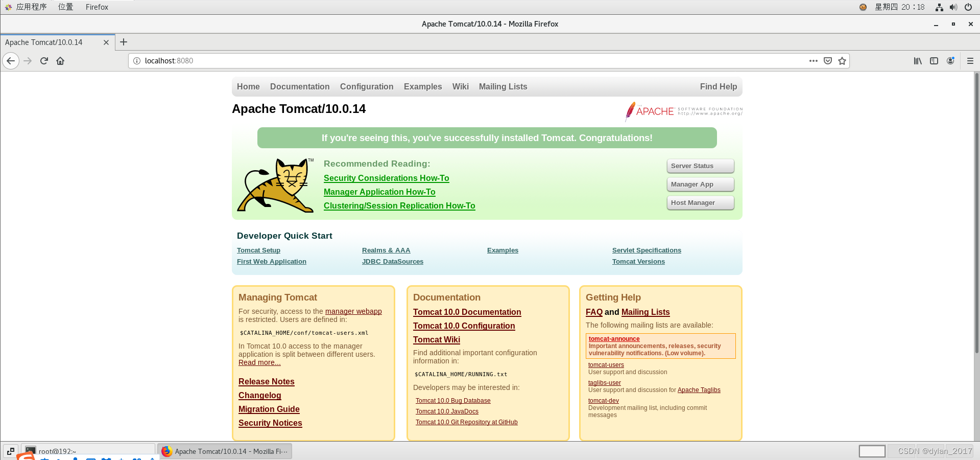The width and height of the screenshot is (980, 460).
Task: Select the Apache Tomcat/10.0.14 browser tab
Action: coord(58,42)
